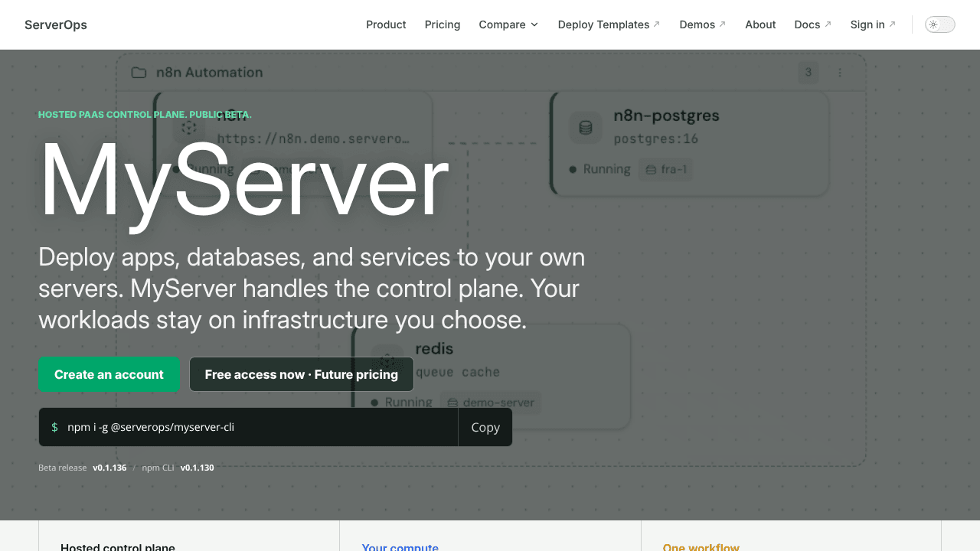Open the three-dot menu on n8n Automation
The height and width of the screenshot is (551, 980).
tap(840, 73)
